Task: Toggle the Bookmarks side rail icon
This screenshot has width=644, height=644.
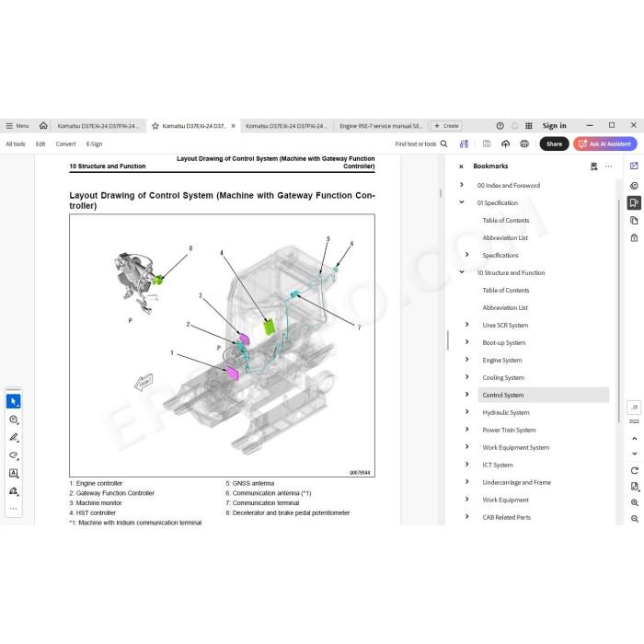Action: [634, 203]
